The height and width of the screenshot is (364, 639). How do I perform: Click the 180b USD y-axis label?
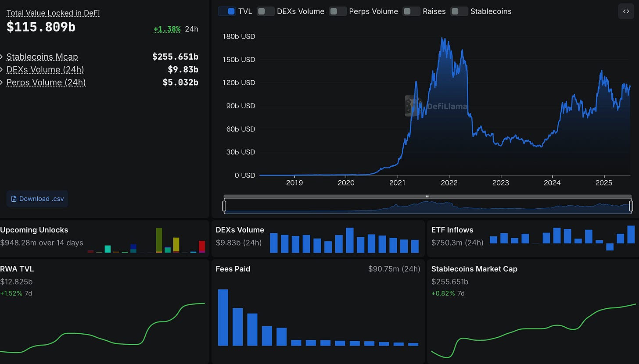click(x=239, y=36)
